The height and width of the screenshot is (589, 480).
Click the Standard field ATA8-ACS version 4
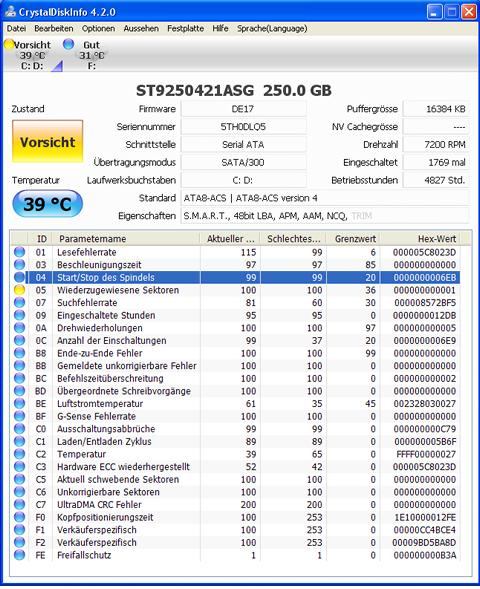(x=325, y=198)
